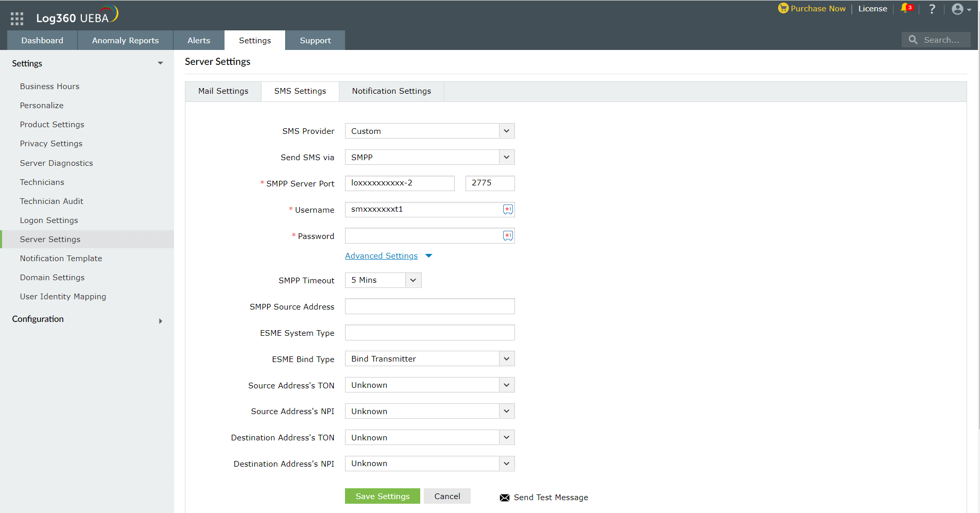
Task: Click the search magnifier icon
Action: coord(913,40)
